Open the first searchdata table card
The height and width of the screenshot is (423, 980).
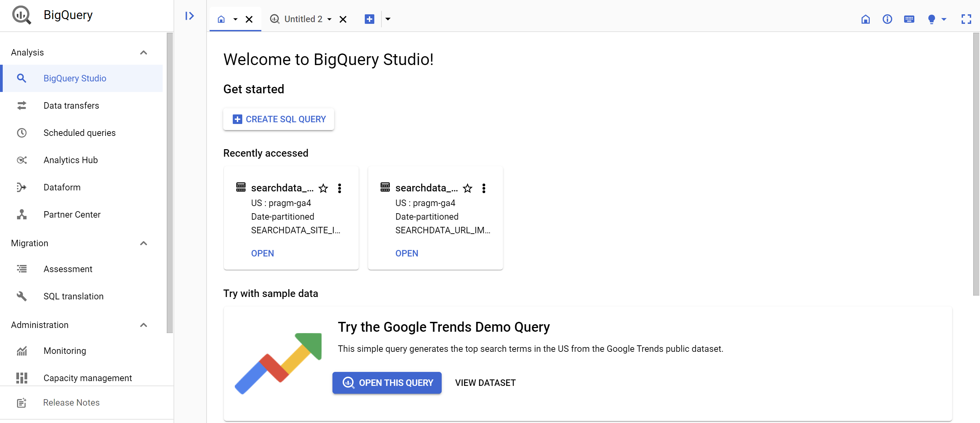[263, 253]
